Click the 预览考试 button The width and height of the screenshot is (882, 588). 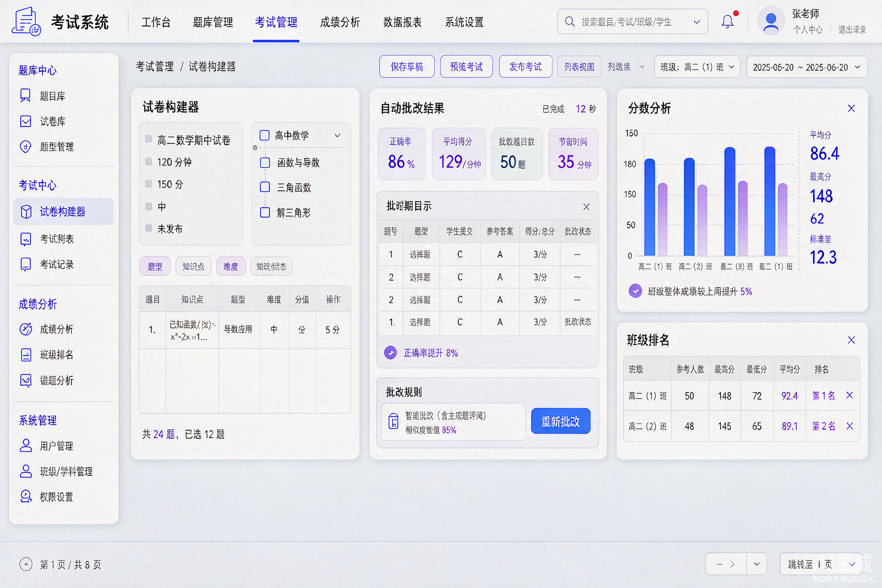coord(466,67)
